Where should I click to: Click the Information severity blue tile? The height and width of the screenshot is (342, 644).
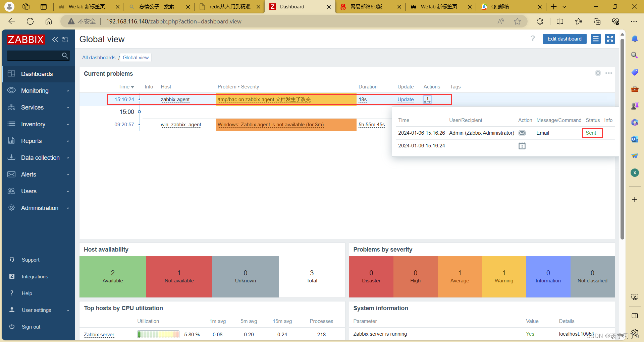coord(548,277)
